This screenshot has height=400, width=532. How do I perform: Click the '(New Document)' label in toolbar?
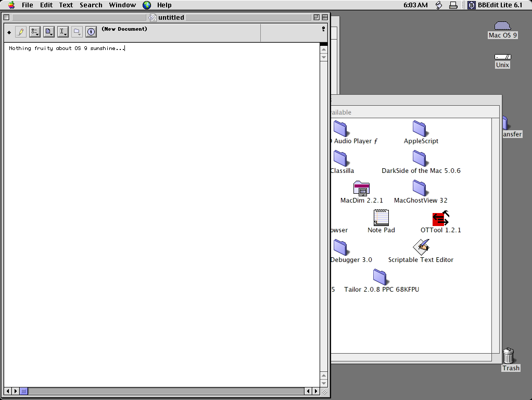(x=124, y=29)
